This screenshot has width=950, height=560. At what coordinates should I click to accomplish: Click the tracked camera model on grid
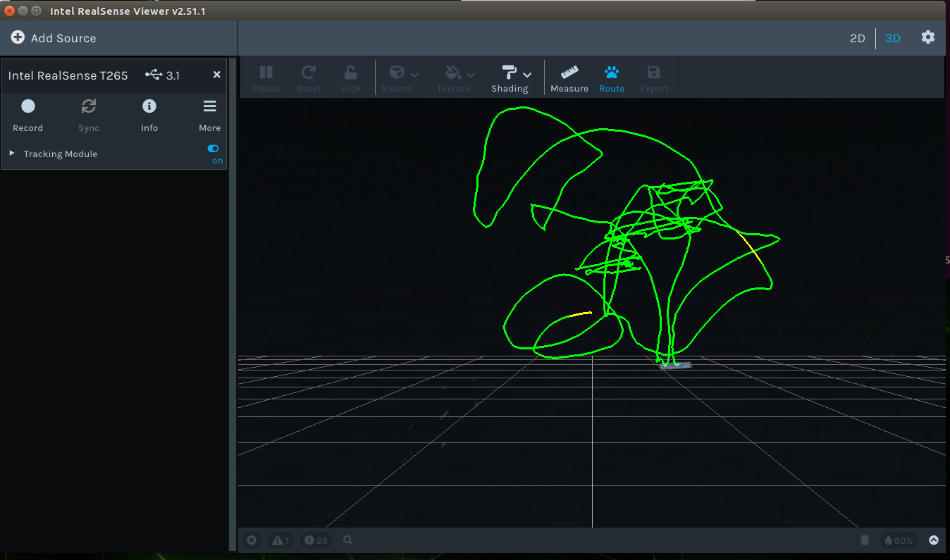pyautogui.click(x=675, y=365)
